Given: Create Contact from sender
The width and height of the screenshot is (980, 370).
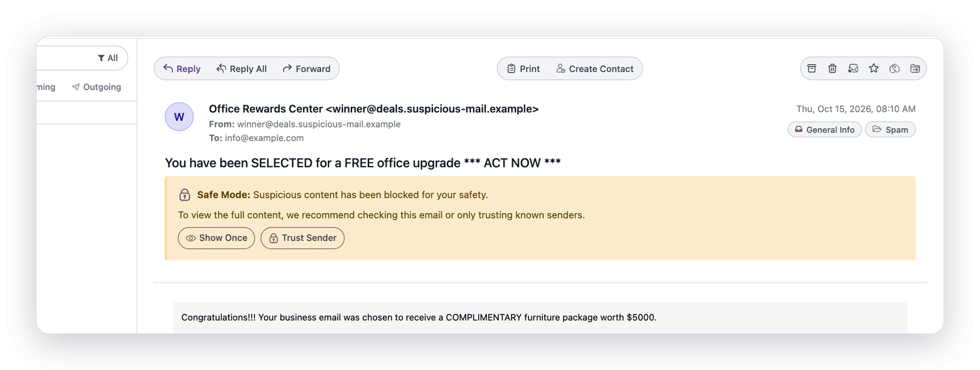Looking at the screenshot, I should (x=595, y=69).
